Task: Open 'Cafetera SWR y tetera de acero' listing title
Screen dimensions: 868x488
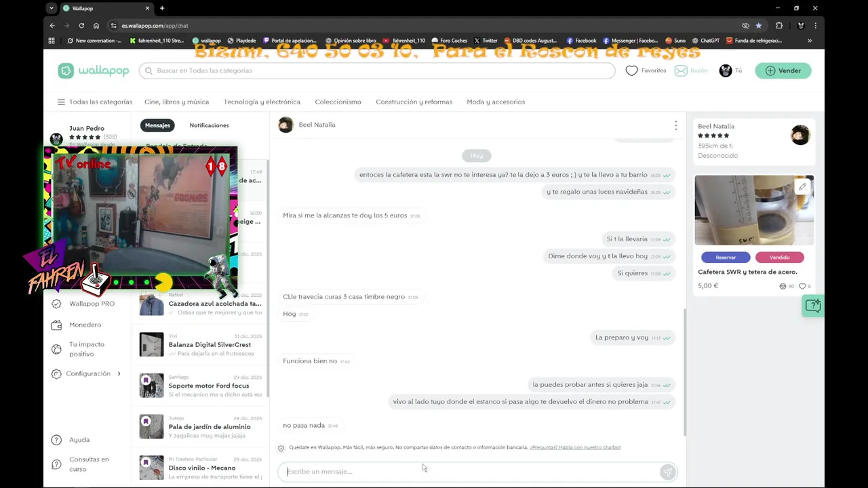Action: pos(747,272)
